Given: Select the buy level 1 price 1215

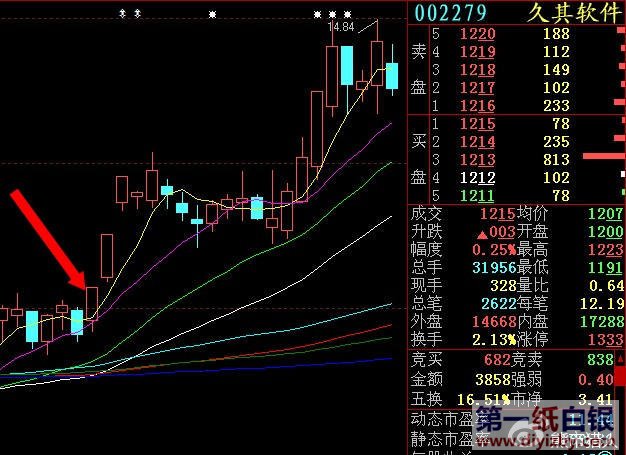Looking at the screenshot, I should (x=477, y=124).
